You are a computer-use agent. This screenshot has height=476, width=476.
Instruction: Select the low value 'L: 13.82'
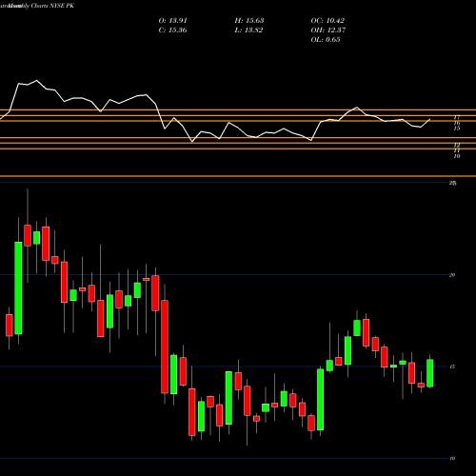pos(248,30)
